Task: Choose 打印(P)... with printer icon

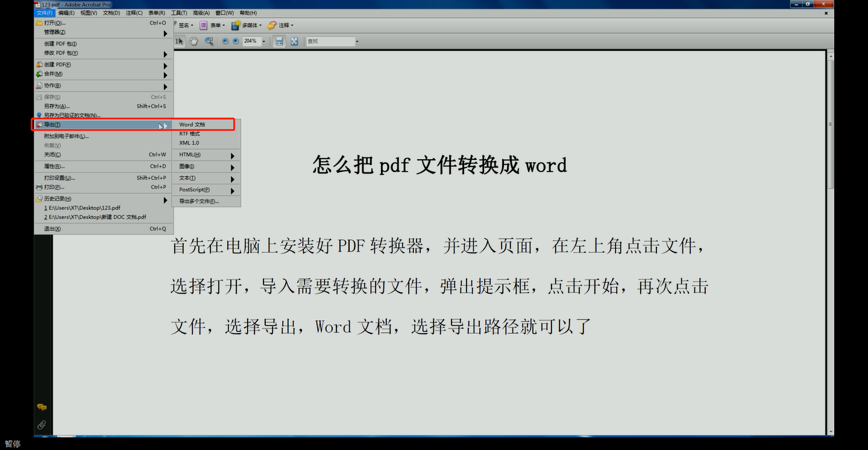Action: (104, 187)
